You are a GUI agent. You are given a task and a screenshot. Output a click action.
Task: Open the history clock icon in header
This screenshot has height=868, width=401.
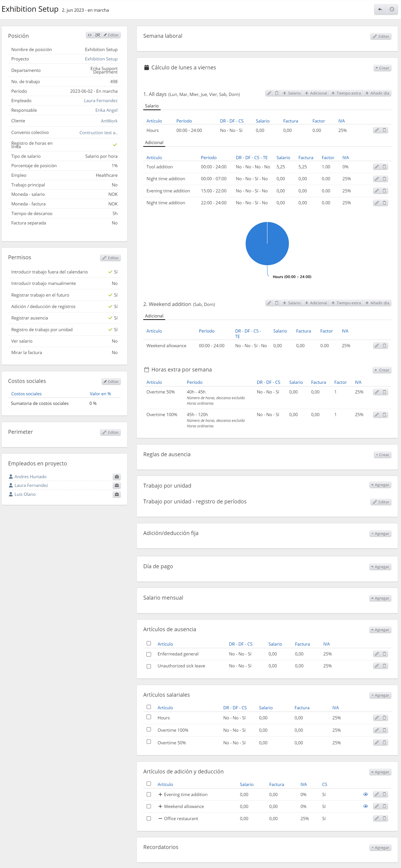click(392, 9)
